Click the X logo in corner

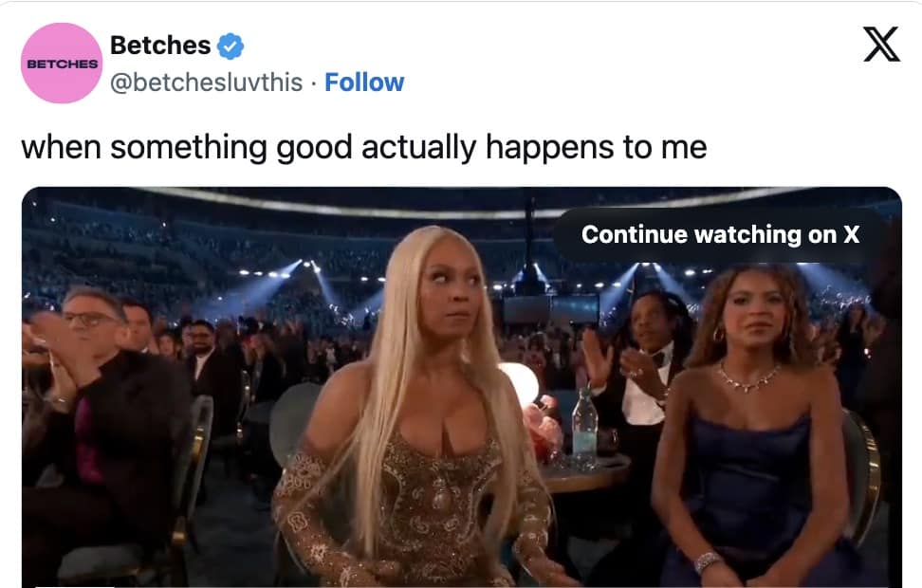click(x=881, y=44)
